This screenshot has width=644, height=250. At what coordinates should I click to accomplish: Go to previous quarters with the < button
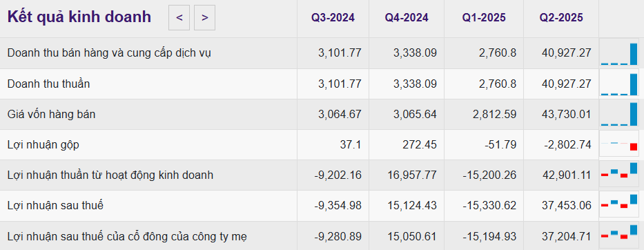pyautogui.click(x=179, y=18)
